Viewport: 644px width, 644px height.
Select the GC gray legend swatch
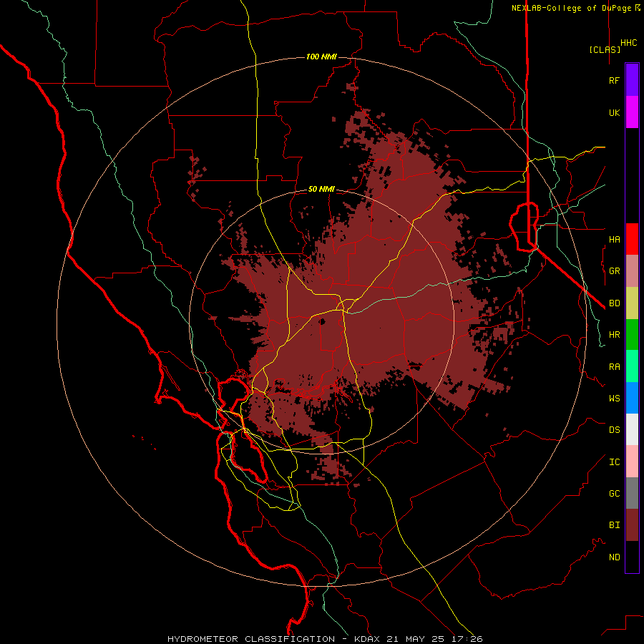tap(632, 493)
